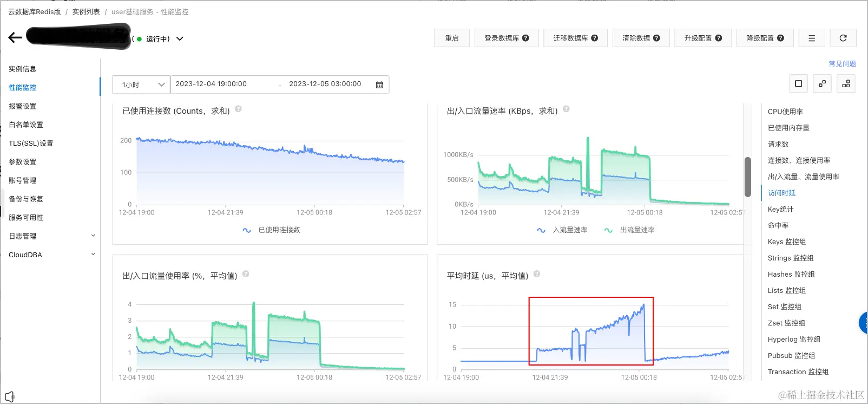Expand the CloudDBA sidebar section
This screenshot has width=868, height=404.
[x=52, y=255]
